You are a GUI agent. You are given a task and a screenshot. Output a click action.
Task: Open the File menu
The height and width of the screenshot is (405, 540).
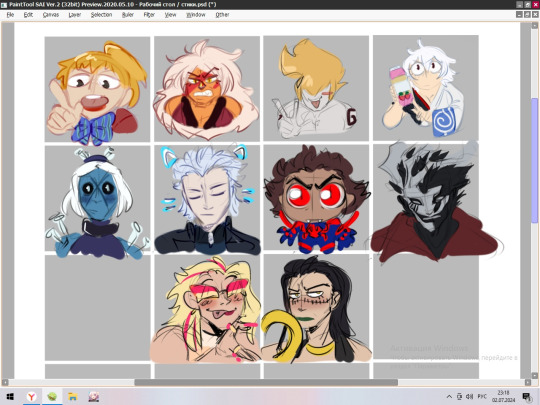(x=10, y=14)
